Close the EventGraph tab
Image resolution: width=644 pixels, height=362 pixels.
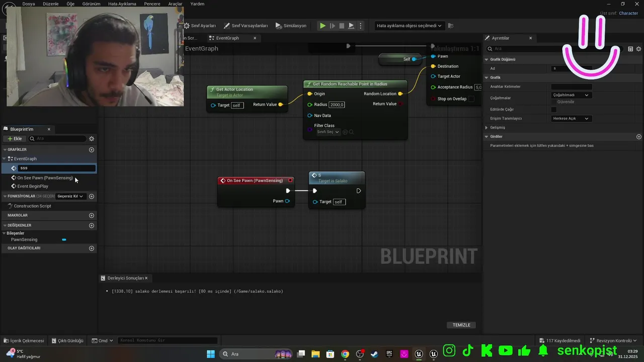click(x=255, y=38)
